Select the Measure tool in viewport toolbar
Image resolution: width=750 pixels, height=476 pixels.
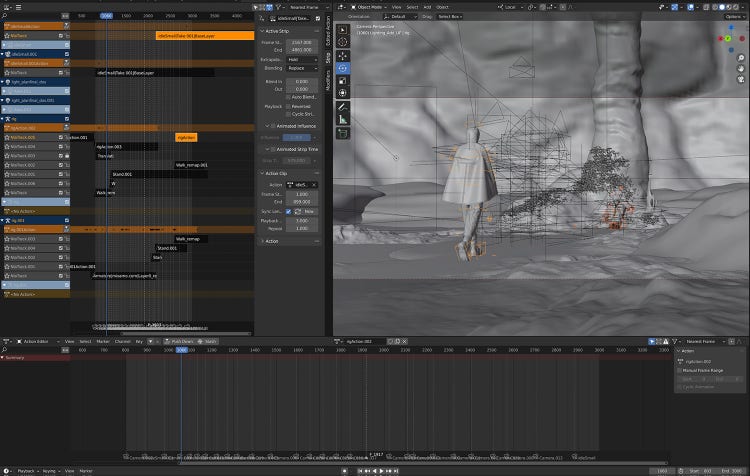342,119
